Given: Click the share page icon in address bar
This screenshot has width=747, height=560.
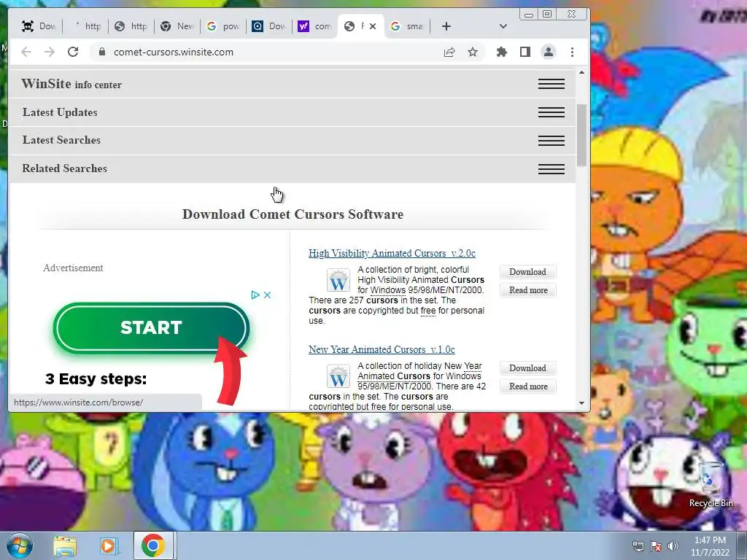Looking at the screenshot, I should point(449,52).
